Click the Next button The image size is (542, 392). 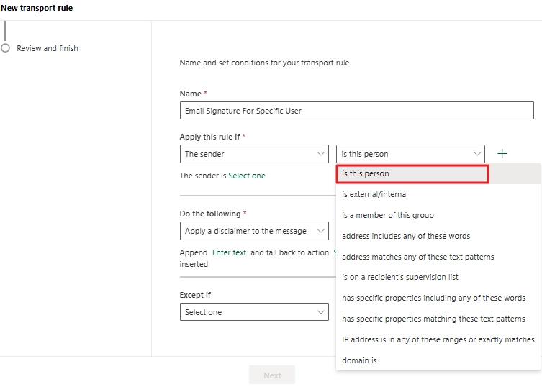coord(272,375)
